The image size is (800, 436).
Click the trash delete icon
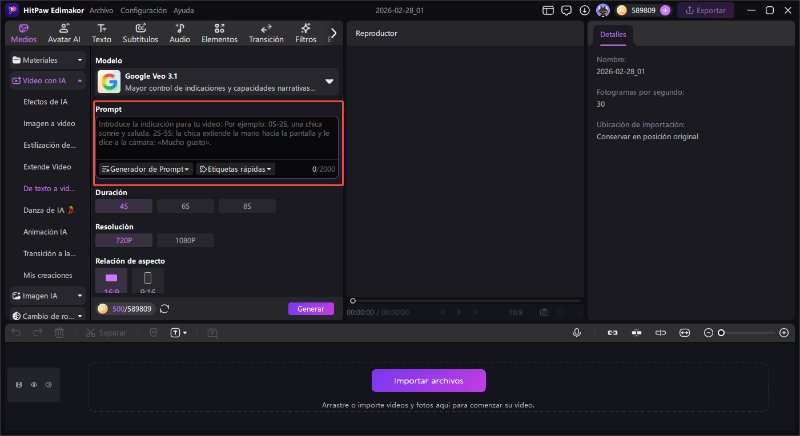click(x=59, y=333)
